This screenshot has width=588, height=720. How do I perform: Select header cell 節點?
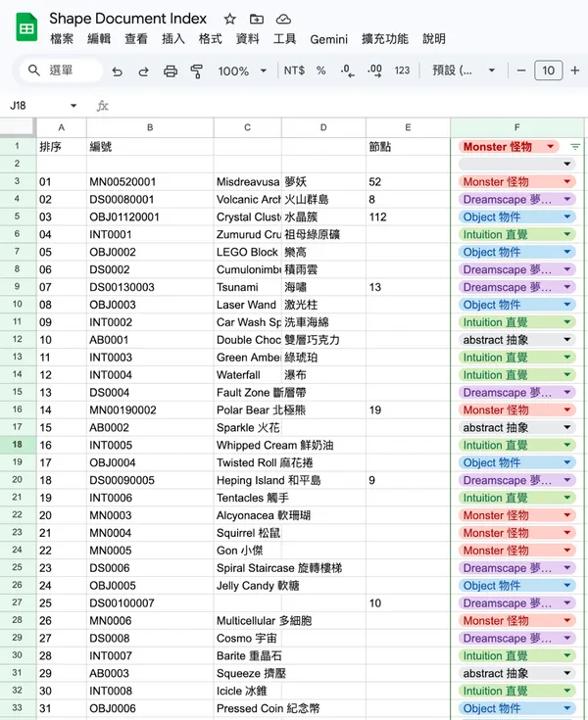point(408,147)
